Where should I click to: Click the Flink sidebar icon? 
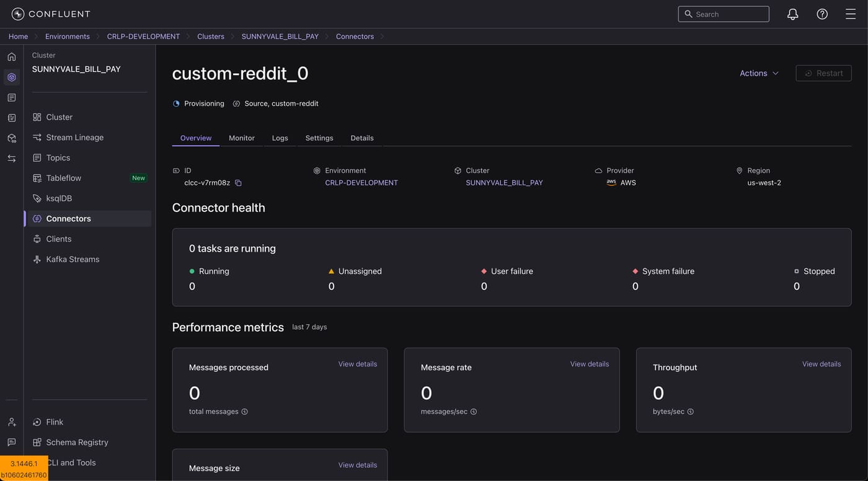tap(37, 422)
